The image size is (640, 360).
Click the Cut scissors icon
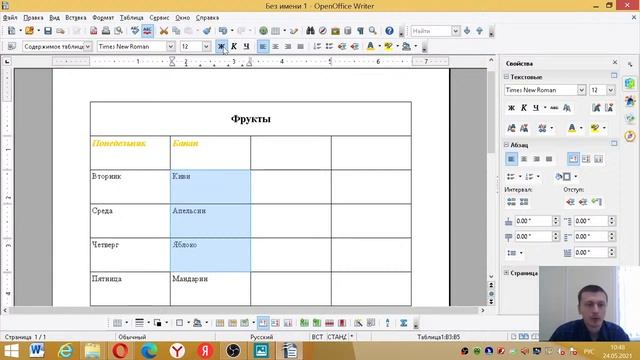click(164, 31)
